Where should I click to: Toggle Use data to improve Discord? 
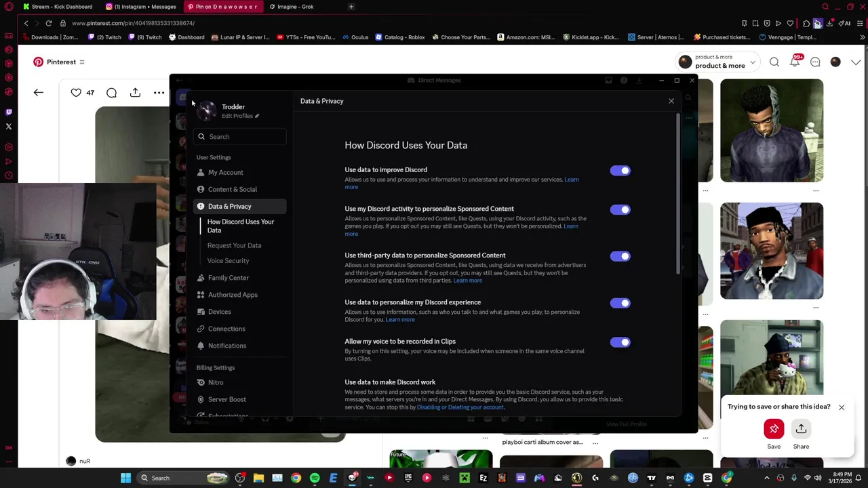[x=620, y=171]
